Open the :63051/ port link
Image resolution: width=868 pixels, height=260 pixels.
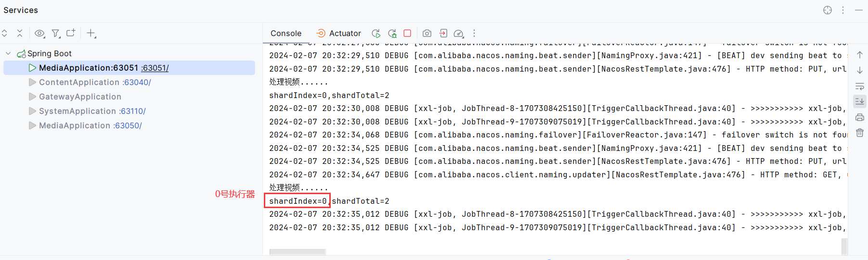155,68
